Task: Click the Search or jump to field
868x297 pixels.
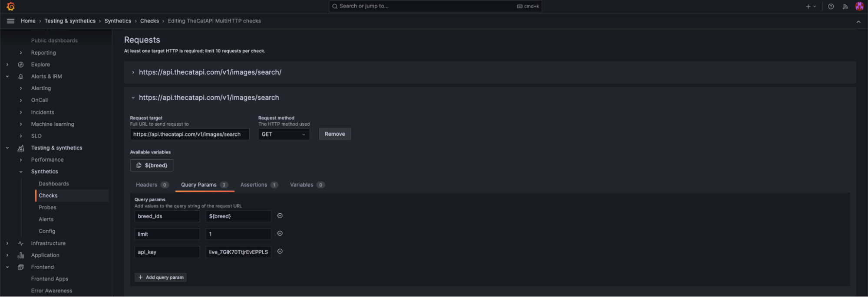Action: (x=436, y=7)
